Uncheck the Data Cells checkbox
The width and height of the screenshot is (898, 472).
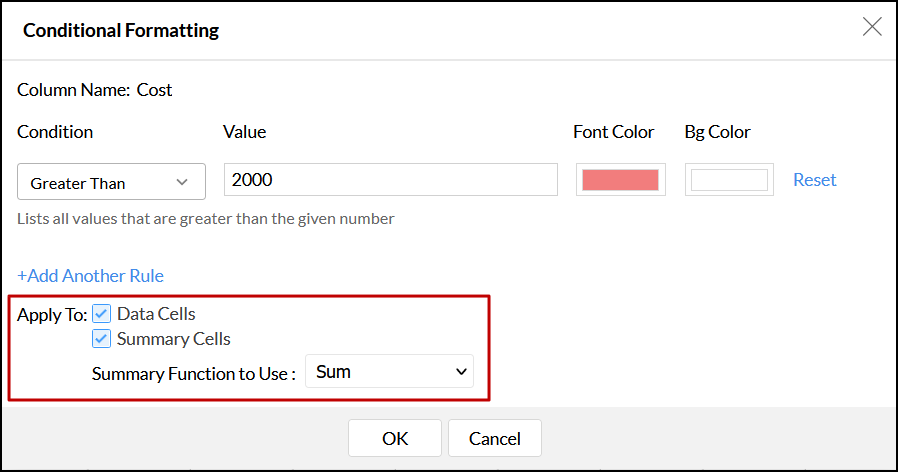pos(102,314)
